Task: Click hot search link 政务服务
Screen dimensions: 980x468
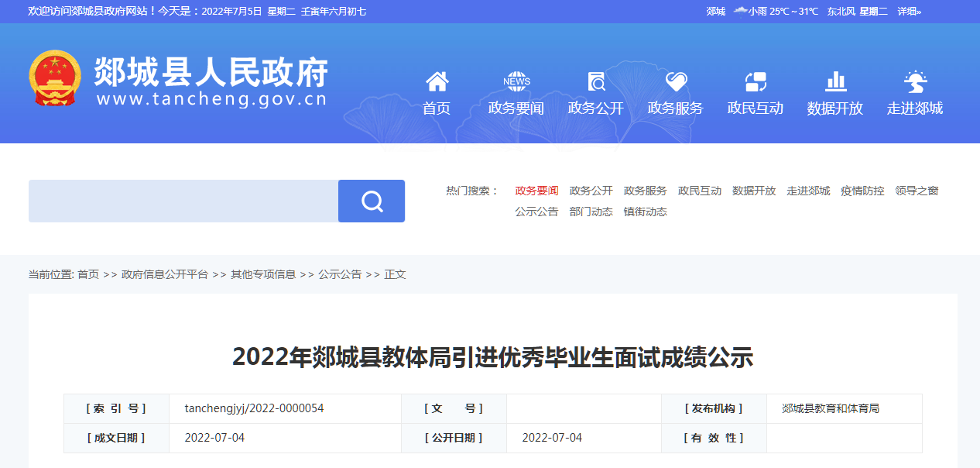Action: [646, 191]
